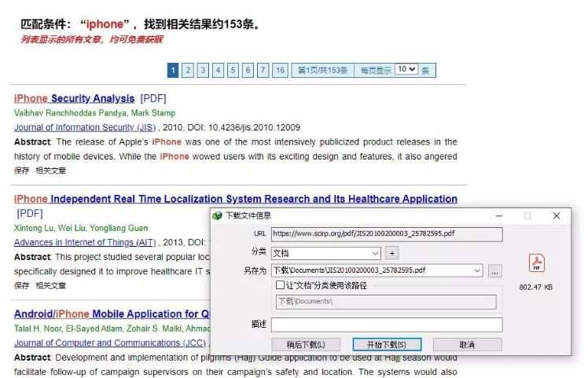Go to results page 5
This screenshot has height=378, width=588.
coord(233,70)
